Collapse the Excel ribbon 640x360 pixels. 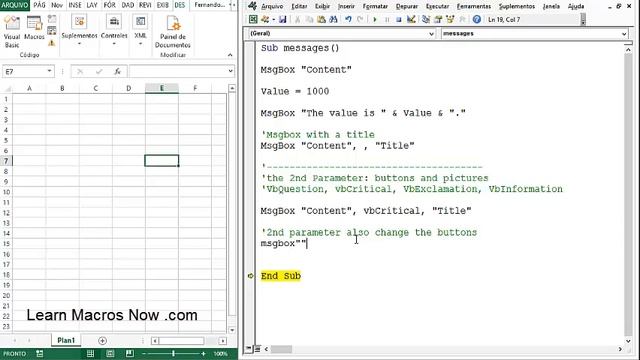pos(230,55)
